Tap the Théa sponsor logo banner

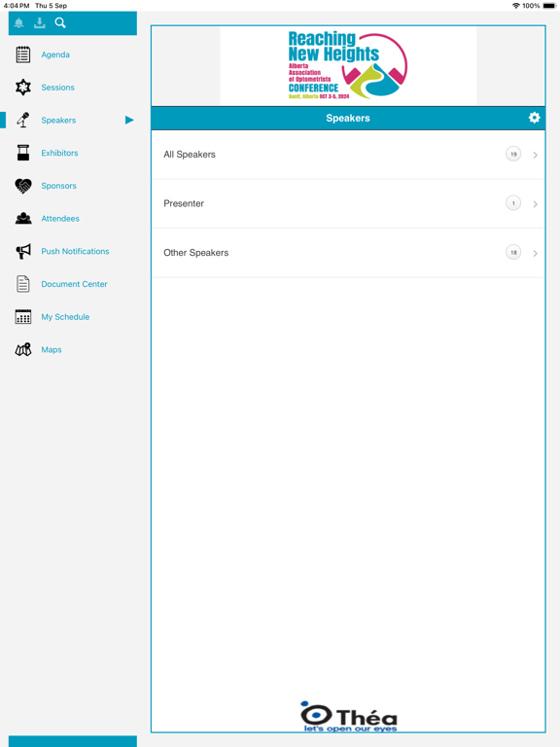(x=349, y=716)
